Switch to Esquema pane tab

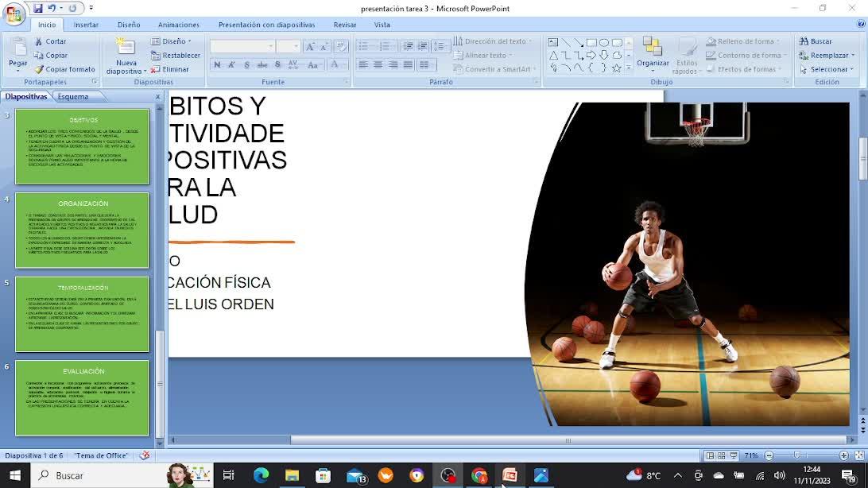(73, 96)
